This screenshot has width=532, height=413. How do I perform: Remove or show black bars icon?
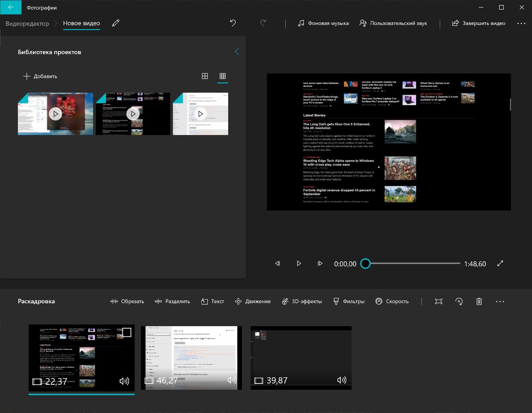(438, 301)
